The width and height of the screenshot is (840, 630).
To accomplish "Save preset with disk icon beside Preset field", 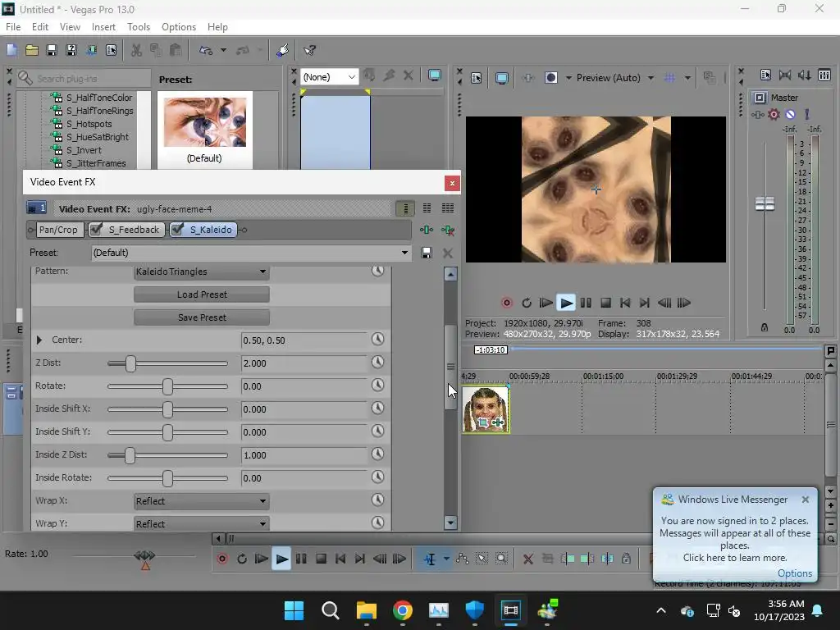I will click(427, 253).
